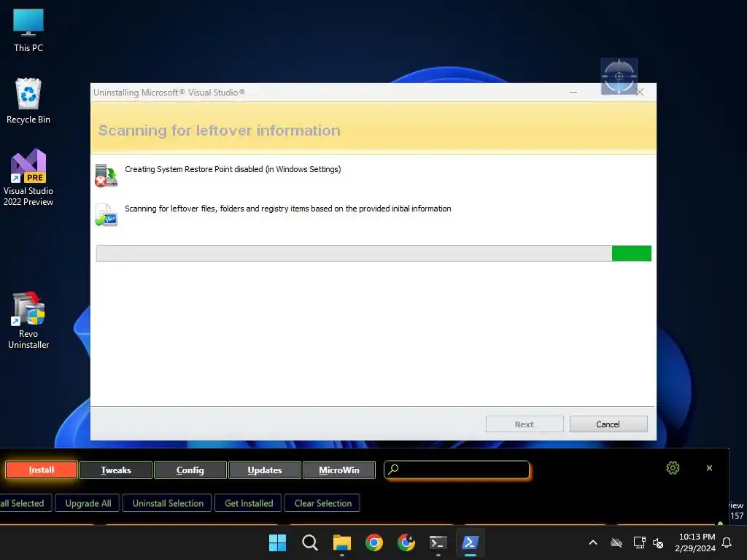
Task: Focus the WinUtil search field
Action: [x=457, y=470]
